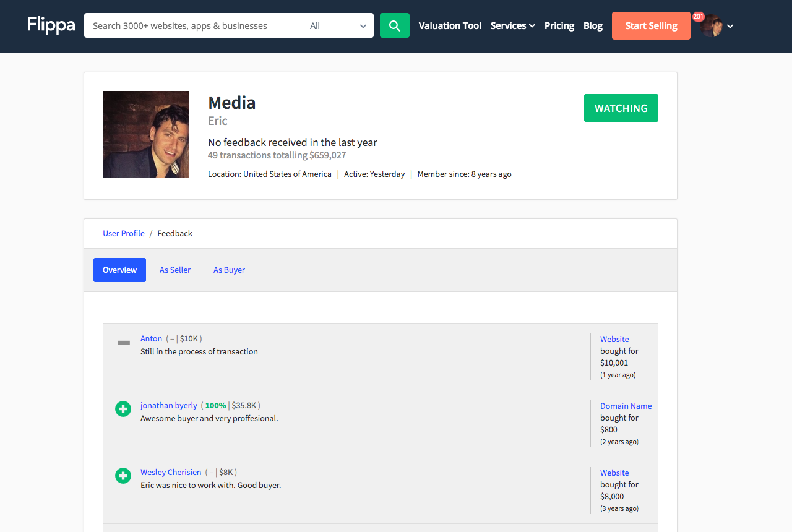792x532 pixels.
Task: Open Anton's profile link
Action: tap(151, 338)
